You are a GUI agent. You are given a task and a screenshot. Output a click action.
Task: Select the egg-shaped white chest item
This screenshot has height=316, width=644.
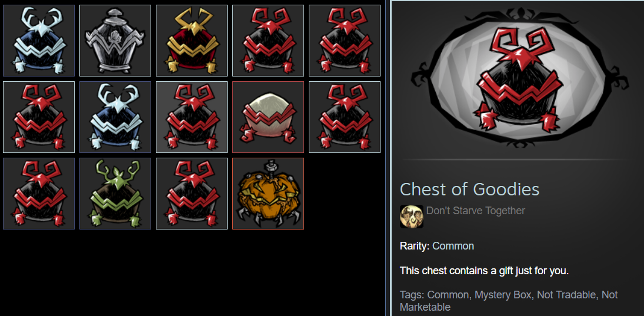(268, 117)
